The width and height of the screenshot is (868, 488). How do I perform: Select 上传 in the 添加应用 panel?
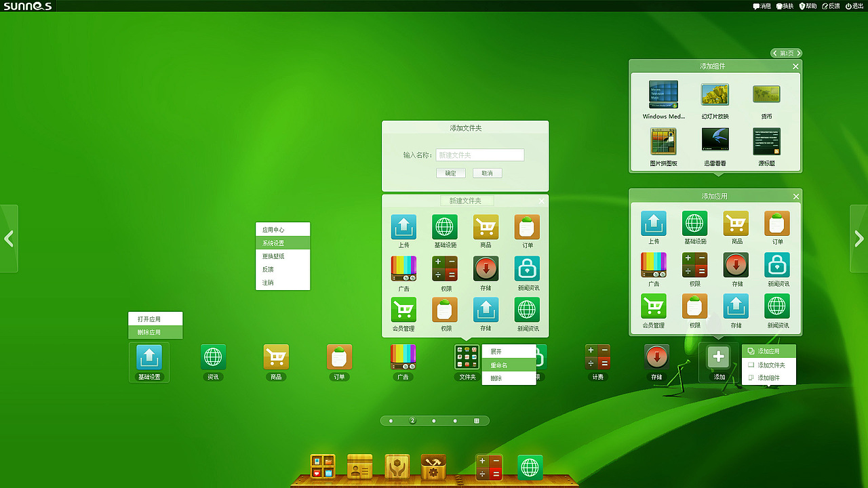[654, 224]
